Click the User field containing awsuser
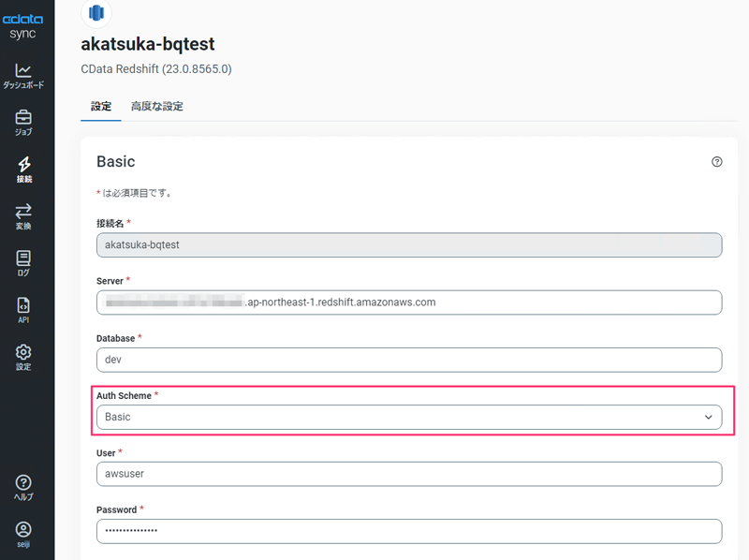Viewport: 749px width, 560px height. [409, 474]
